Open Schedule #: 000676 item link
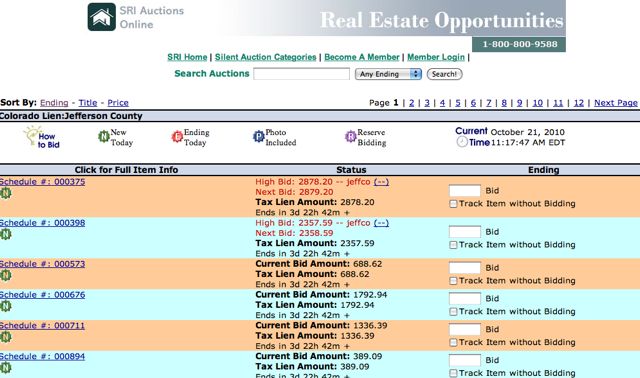This screenshot has width=640, height=378. 42,295
